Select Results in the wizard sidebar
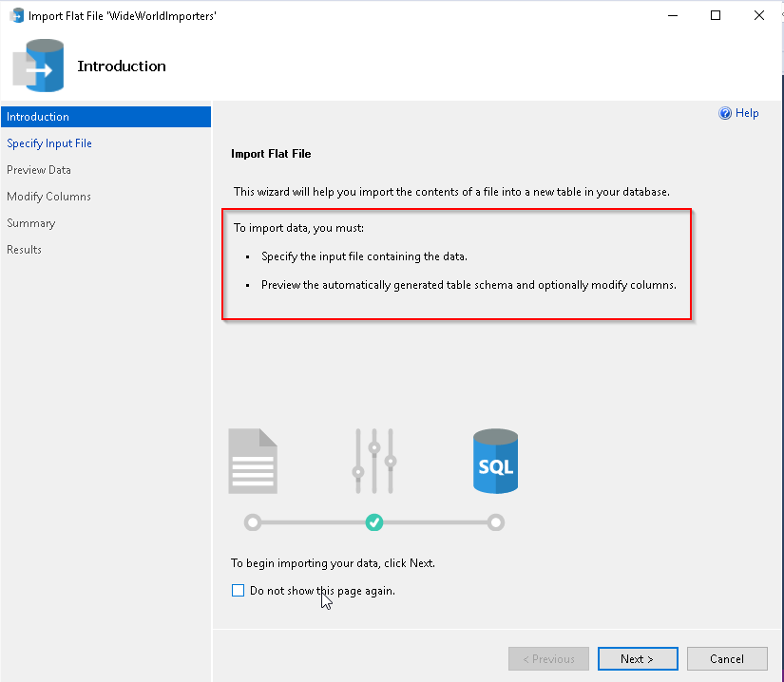Screen dimensions: 784x682 click(25, 250)
